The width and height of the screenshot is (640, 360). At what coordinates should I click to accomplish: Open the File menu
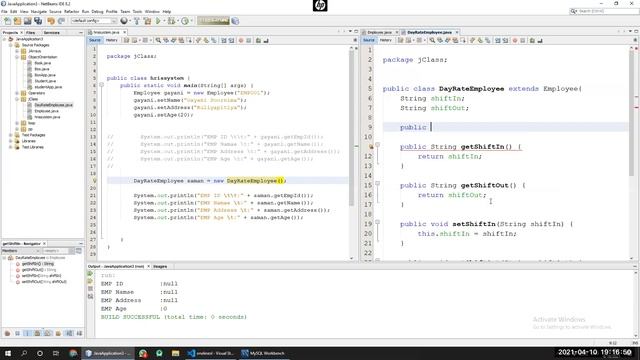[x=4, y=11]
